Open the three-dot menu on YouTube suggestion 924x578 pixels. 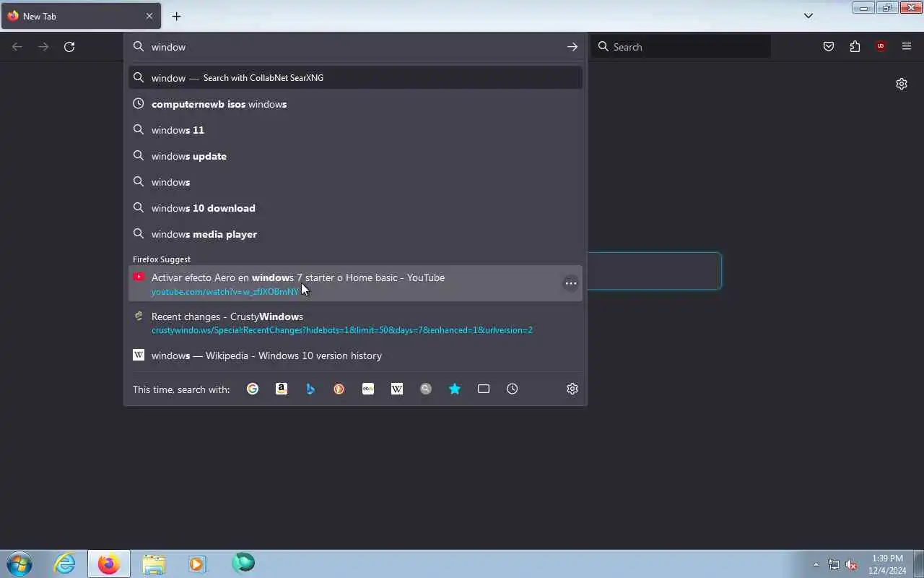coord(571,283)
